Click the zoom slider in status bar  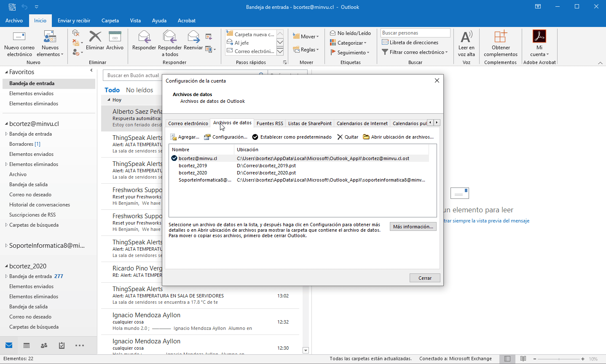point(559,359)
